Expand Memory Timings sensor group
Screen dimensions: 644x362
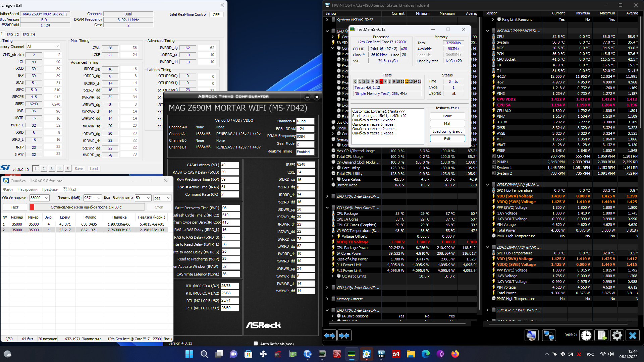click(x=327, y=299)
